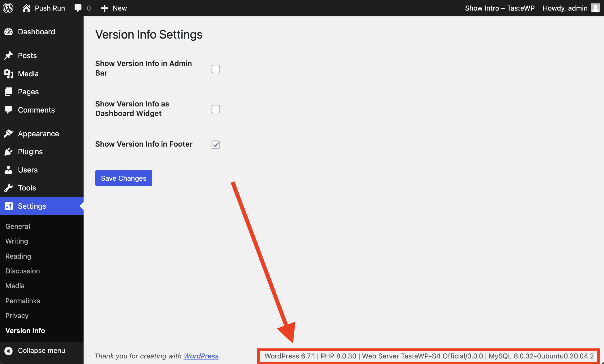604x364 pixels.
Task: Navigate to Users management
Action: (x=28, y=170)
